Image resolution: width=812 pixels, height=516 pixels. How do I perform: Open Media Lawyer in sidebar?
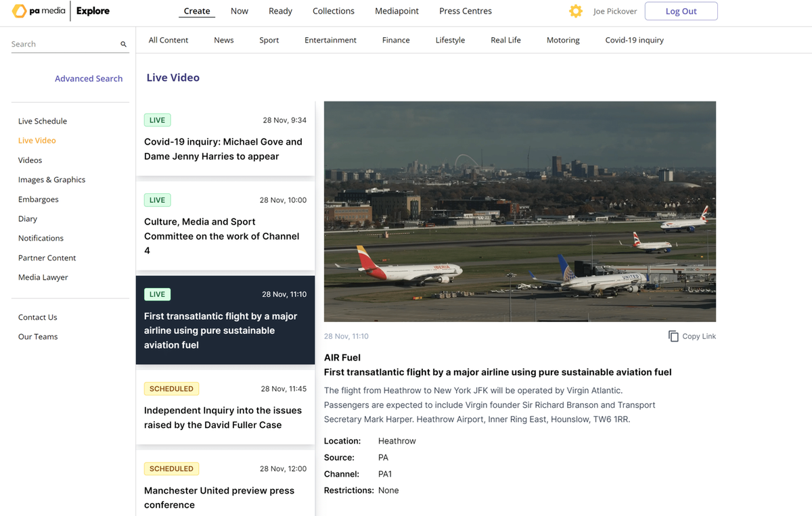pos(43,277)
